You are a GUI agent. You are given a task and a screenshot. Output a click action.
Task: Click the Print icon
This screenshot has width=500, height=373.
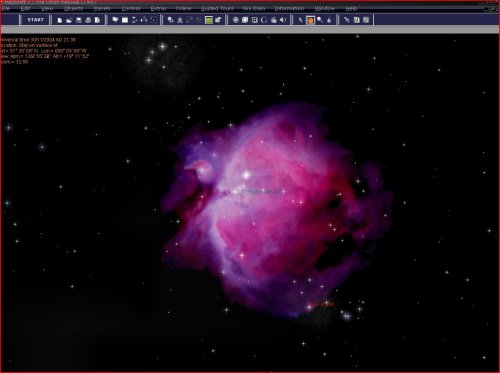point(88,20)
